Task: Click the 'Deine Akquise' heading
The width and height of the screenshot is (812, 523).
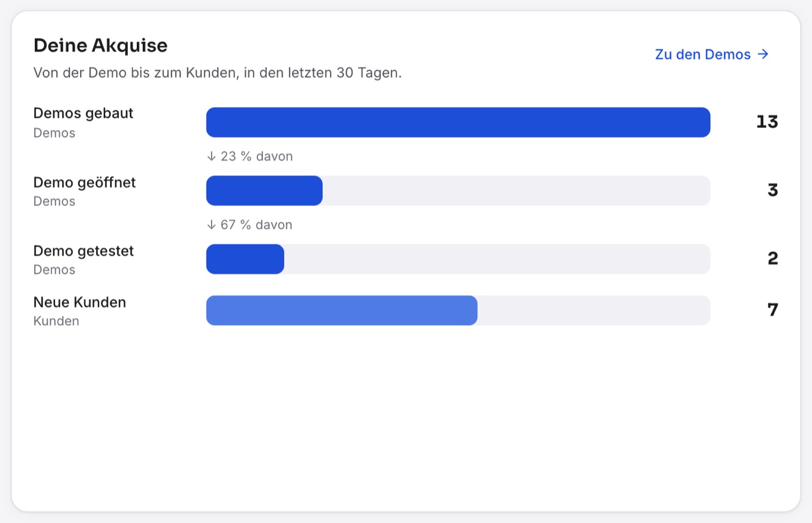Action: 100,45
